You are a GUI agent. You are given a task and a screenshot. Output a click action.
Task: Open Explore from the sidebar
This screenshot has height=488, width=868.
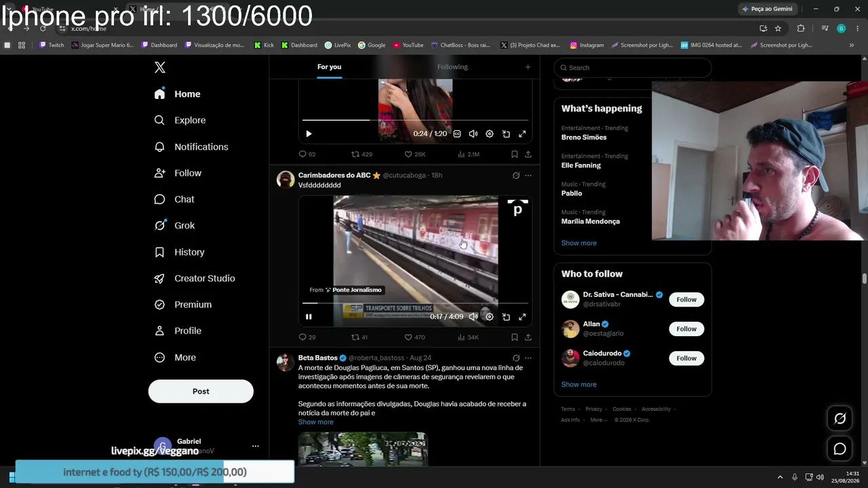pyautogui.click(x=180, y=120)
